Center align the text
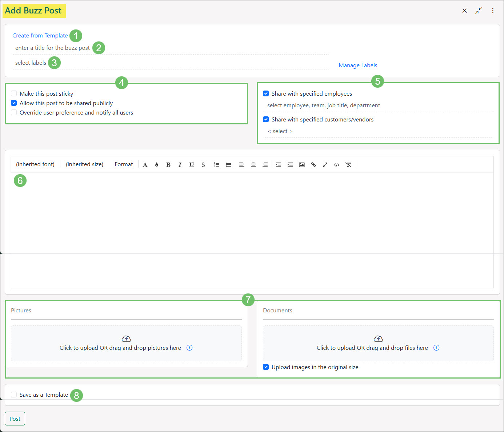504x432 pixels. (253, 165)
